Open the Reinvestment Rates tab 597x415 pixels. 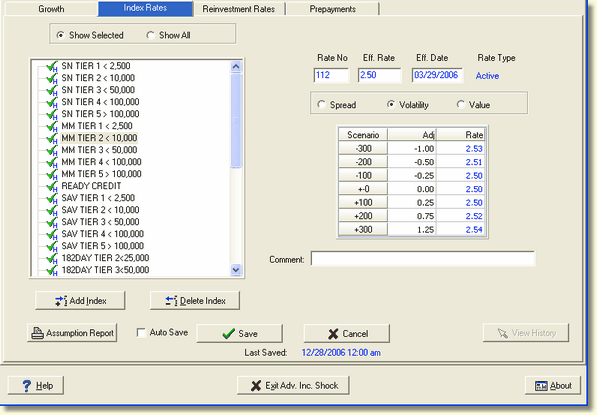point(239,9)
